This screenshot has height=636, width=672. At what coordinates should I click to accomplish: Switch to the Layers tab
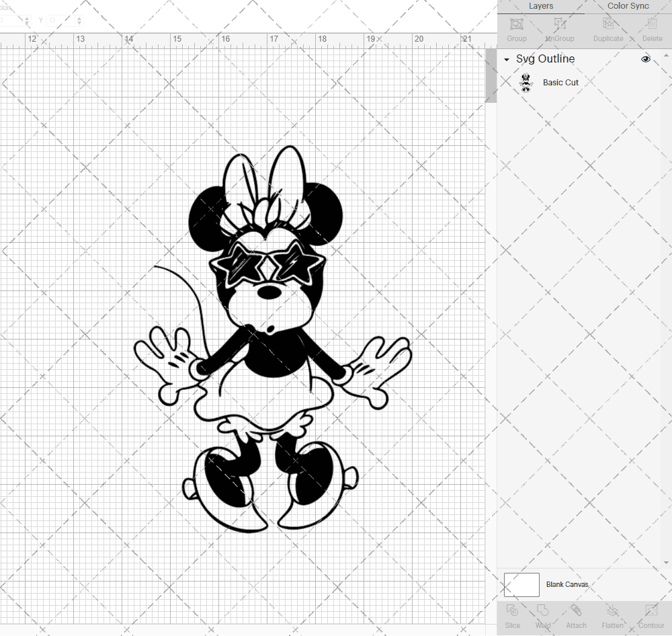point(540,6)
